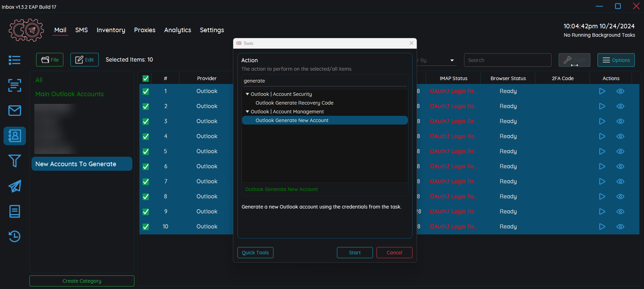Uncheck the checkbox for row 1
Viewport: 644px width, 289px height.
coord(146,91)
